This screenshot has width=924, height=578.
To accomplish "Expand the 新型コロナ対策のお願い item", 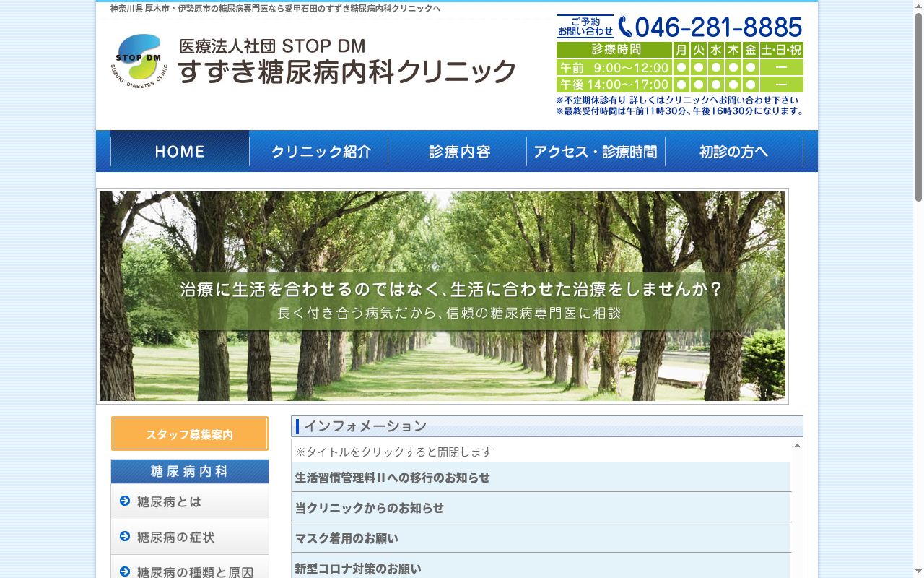I will click(541, 567).
